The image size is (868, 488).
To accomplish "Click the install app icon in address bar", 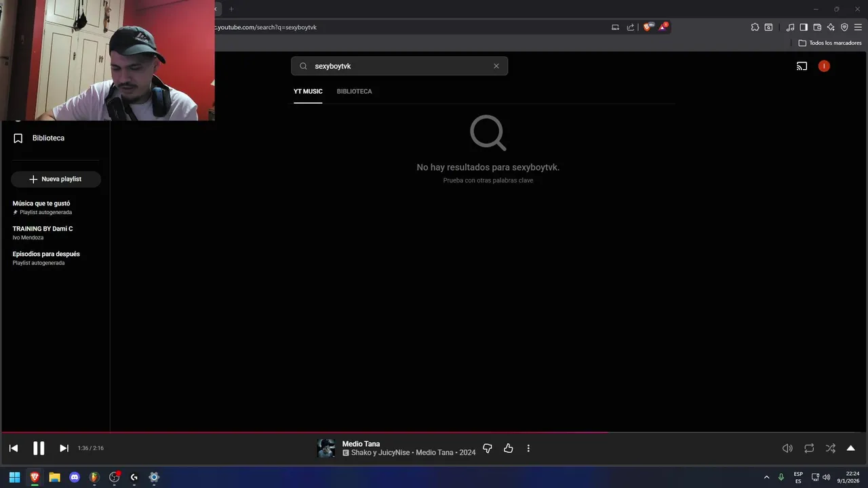I will (615, 27).
